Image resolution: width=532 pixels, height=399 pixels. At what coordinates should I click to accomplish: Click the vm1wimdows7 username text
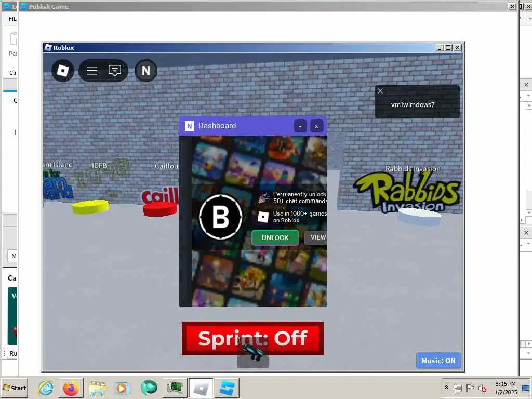[x=413, y=104]
